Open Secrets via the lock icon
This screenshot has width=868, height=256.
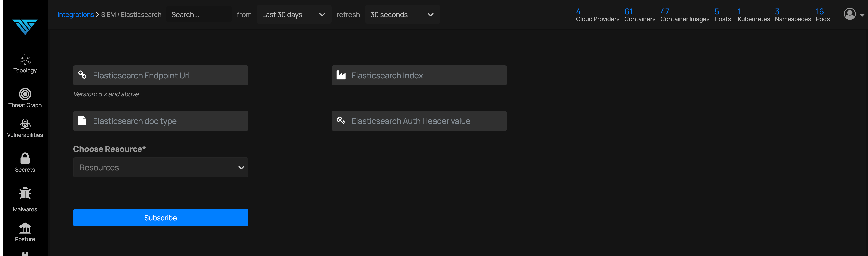pyautogui.click(x=25, y=158)
